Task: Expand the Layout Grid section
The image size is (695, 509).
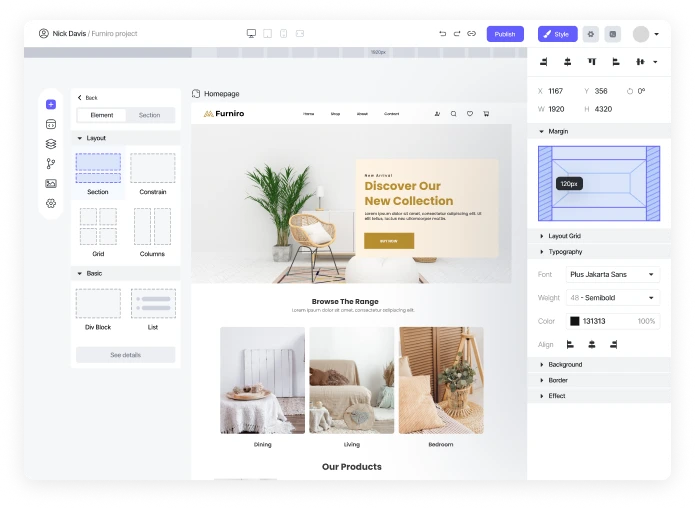Action: pyautogui.click(x=598, y=236)
